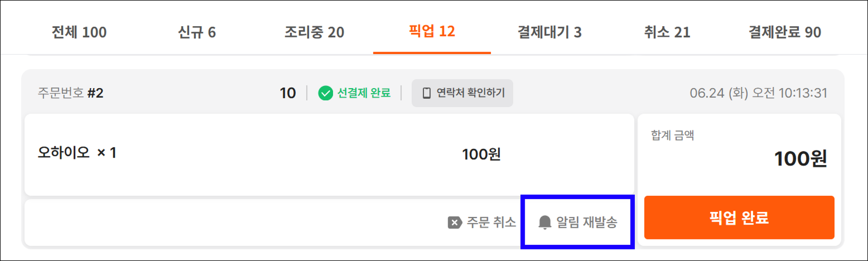This screenshot has height=261, width=868.
Task: Switch to the 신규 6 tab
Action: 197,32
